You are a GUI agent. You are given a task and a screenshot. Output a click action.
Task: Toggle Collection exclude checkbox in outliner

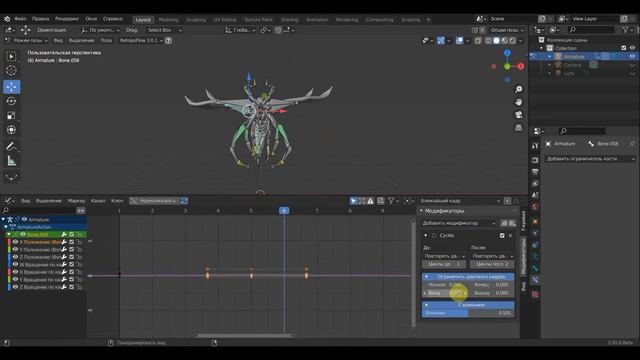(x=623, y=48)
